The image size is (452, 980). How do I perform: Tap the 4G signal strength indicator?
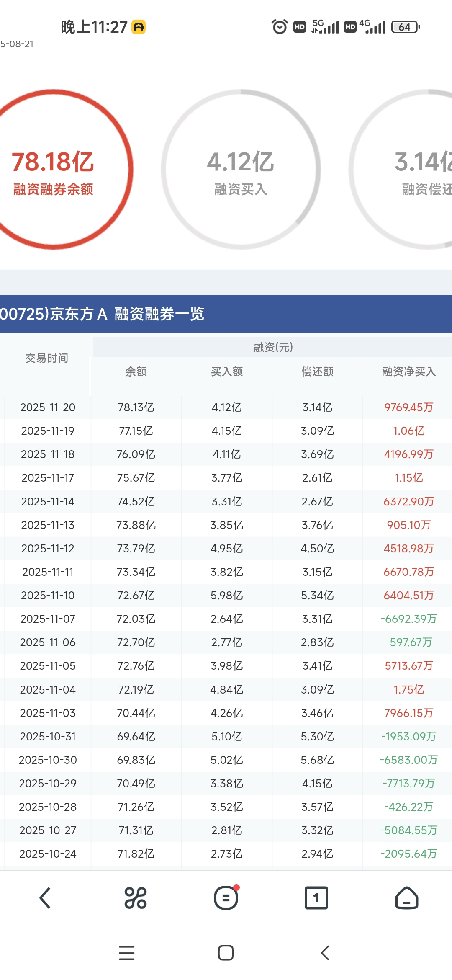click(x=372, y=27)
